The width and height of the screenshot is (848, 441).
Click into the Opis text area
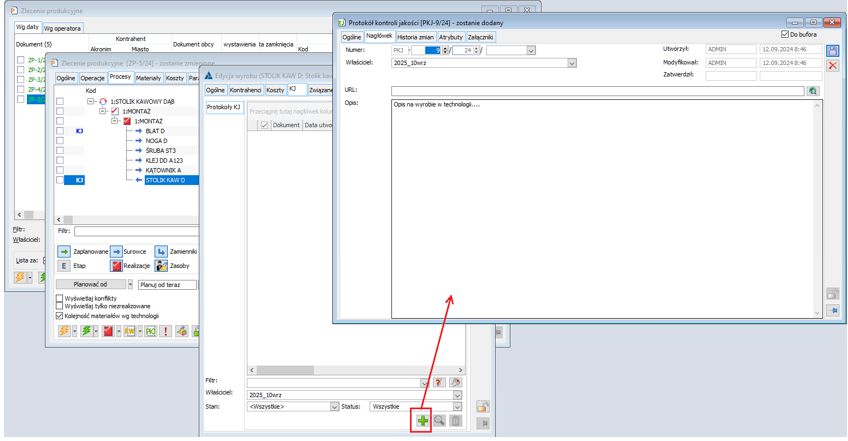tap(600, 200)
